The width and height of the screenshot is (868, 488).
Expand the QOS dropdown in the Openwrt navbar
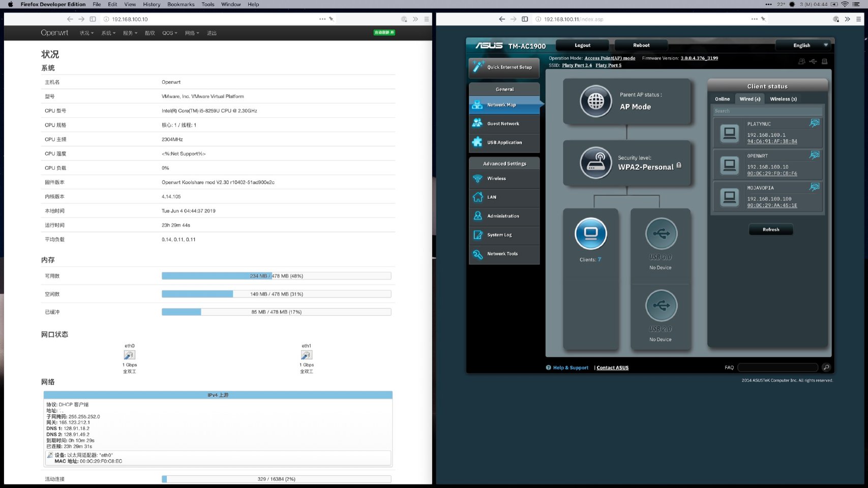click(170, 33)
